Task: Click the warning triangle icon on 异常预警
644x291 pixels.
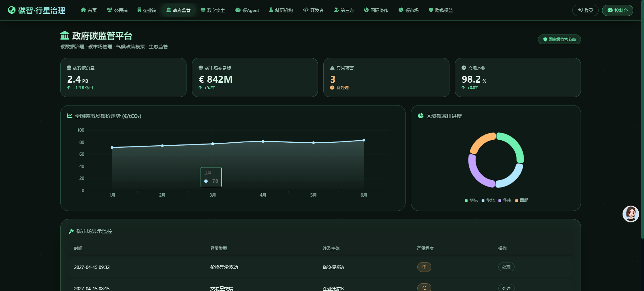Action: 332,68
